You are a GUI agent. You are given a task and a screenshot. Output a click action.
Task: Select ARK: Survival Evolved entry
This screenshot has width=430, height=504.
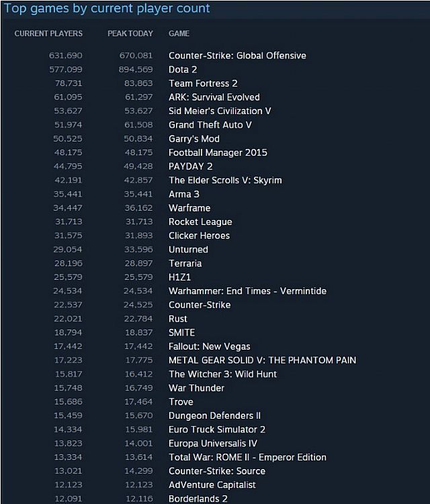pos(214,97)
